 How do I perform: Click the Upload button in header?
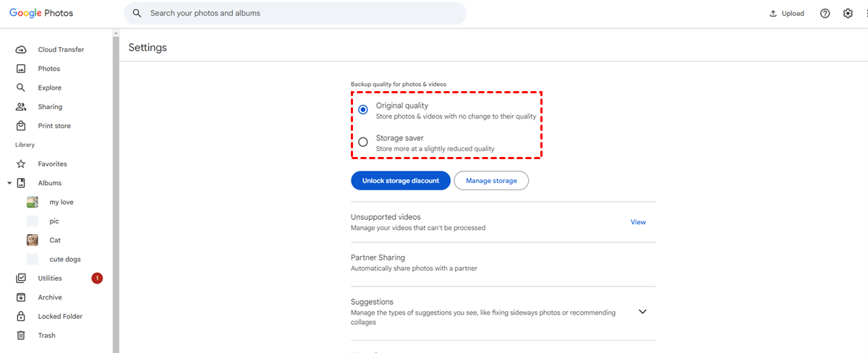point(787,14)
